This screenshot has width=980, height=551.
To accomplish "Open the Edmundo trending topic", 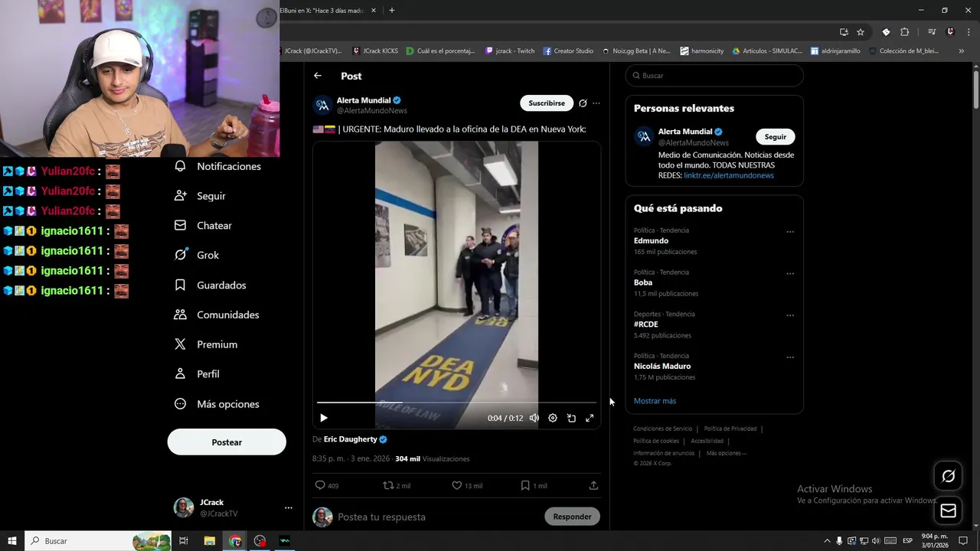I will [x=651, y=241].
